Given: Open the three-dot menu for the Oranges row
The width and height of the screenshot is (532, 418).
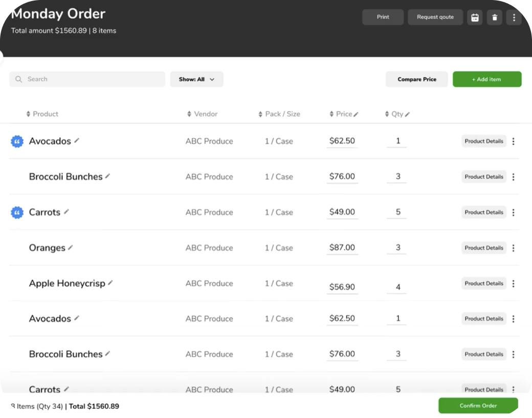Looking at the screenshot, I should pyautogui.click(x=513, y=248).
